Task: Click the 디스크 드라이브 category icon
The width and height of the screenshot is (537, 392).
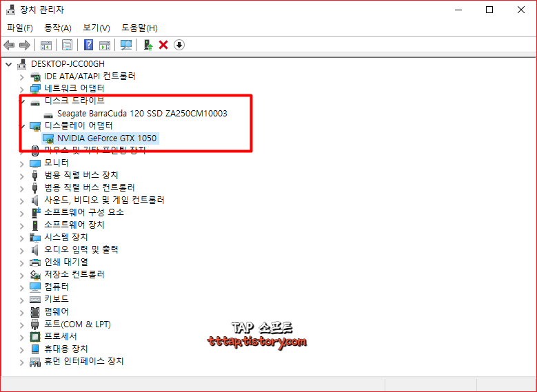Action: 35,103
